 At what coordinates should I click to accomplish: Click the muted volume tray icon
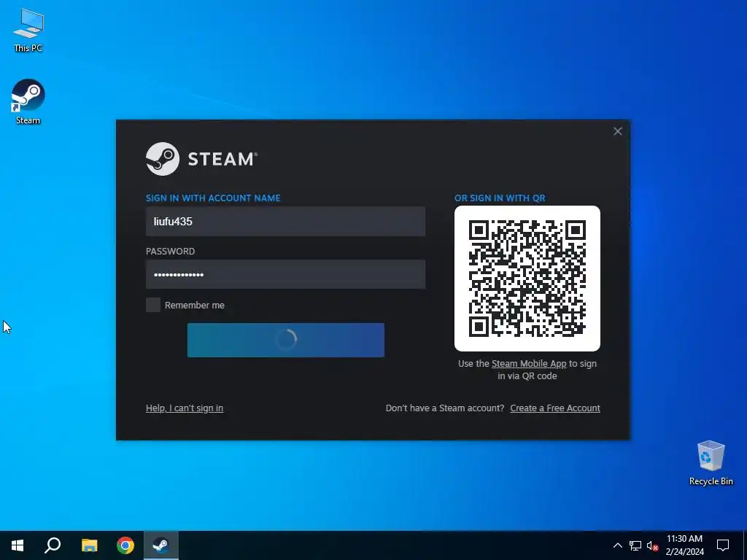(652, 545)
